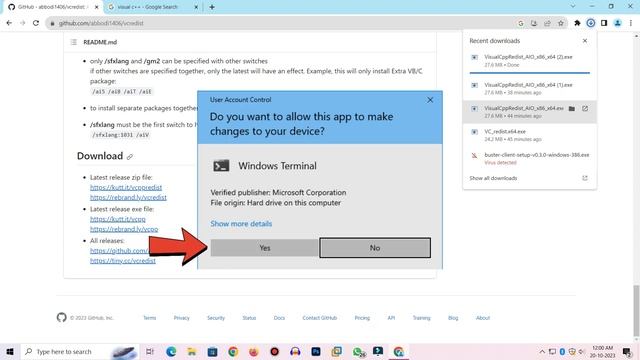The image size is (640, 360).
Task: Open the Terms footer link
Action: pyautogui.click(x=150, y=318)
